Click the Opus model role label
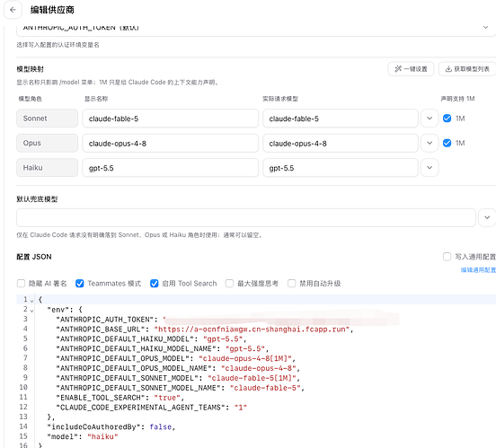496x448 pixels. coord(47,143)
